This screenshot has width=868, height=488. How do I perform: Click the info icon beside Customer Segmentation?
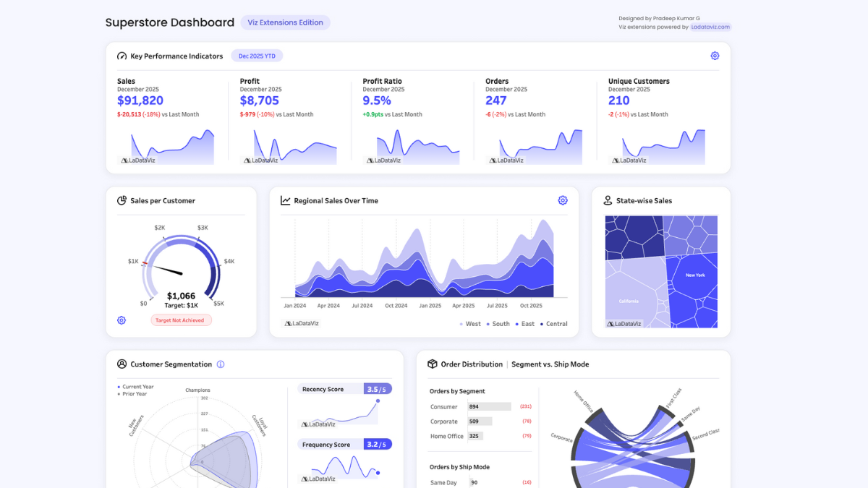pyautogui.click(x=221, y=364)
